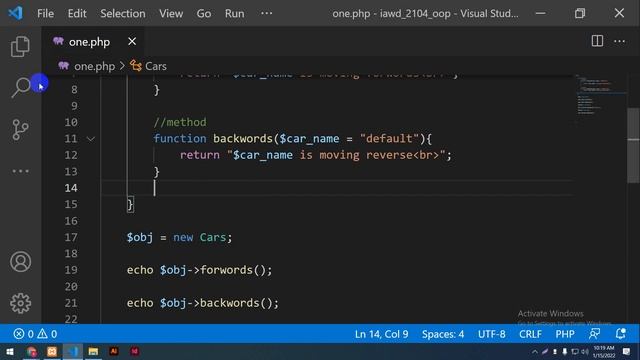The width and height of the screenshot is (640, 360).
Task: Change language mode via PHP entry
Action: [x=565, y=334]
